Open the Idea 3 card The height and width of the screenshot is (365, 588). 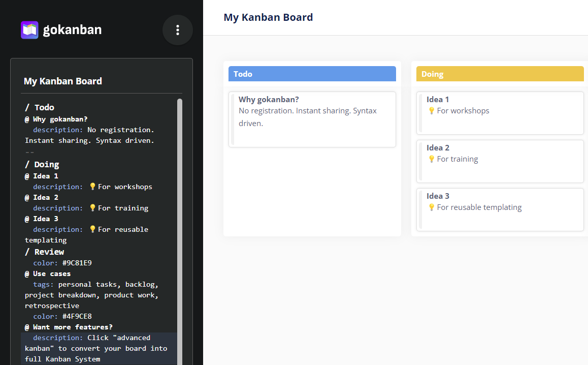500,209
